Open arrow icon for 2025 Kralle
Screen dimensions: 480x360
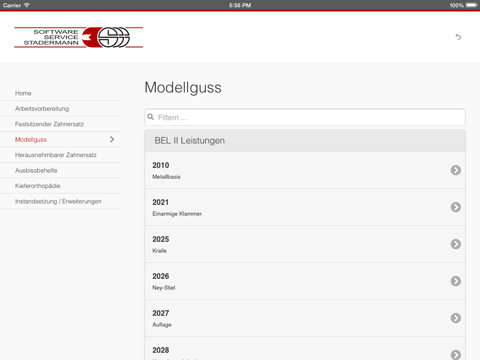pos(456,244)
